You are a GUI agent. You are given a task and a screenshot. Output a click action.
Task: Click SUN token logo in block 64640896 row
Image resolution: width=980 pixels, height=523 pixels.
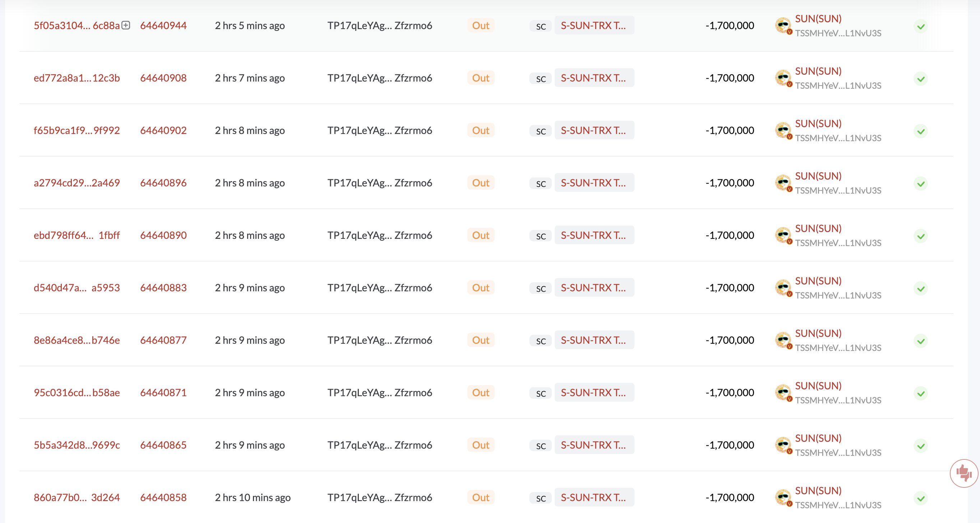783,183
